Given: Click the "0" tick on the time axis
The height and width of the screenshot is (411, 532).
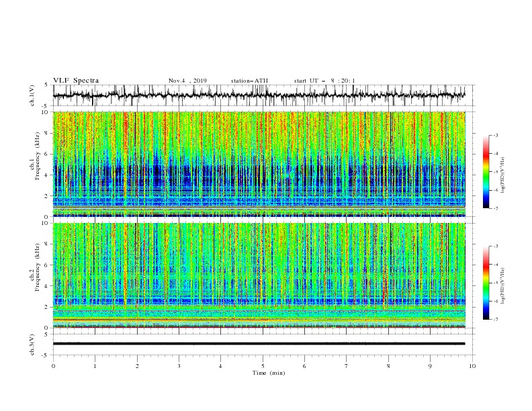Looking at the screenshot, I should 53,366.
